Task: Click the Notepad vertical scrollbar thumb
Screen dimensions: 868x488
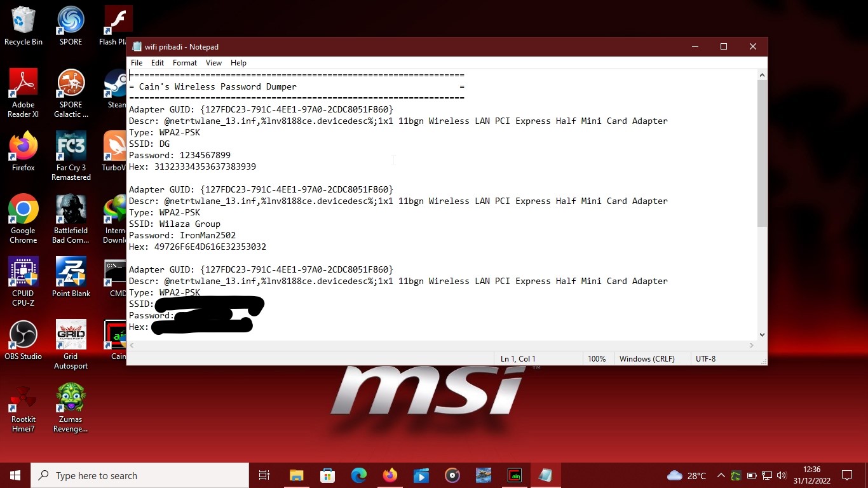Action: [762, 153]
